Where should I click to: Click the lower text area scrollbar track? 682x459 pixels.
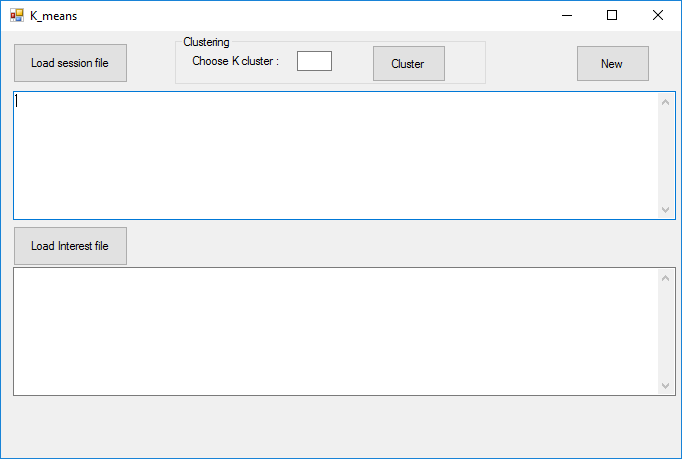[x=667, y=331]
